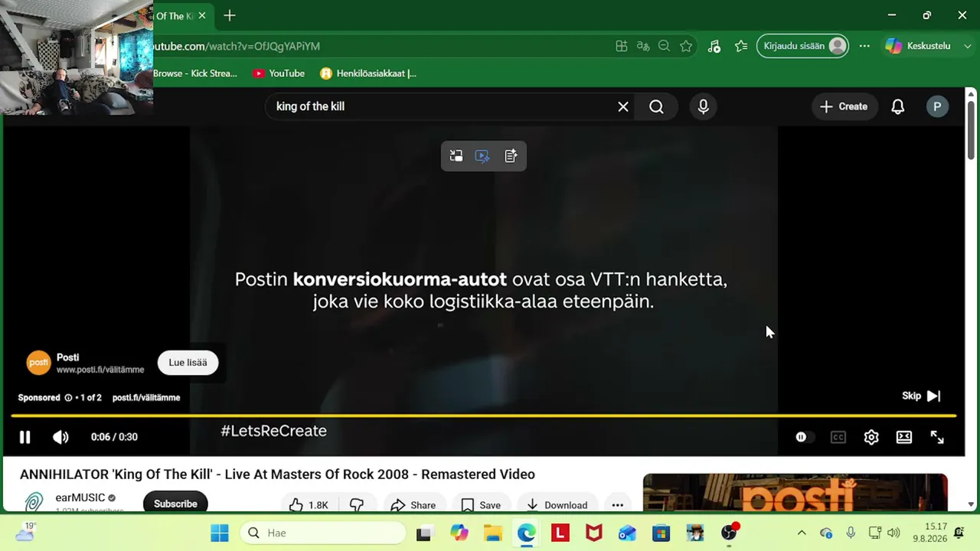The image size is (980, 551).
Task: Start voice search with microphone
Action: [703, 106]
